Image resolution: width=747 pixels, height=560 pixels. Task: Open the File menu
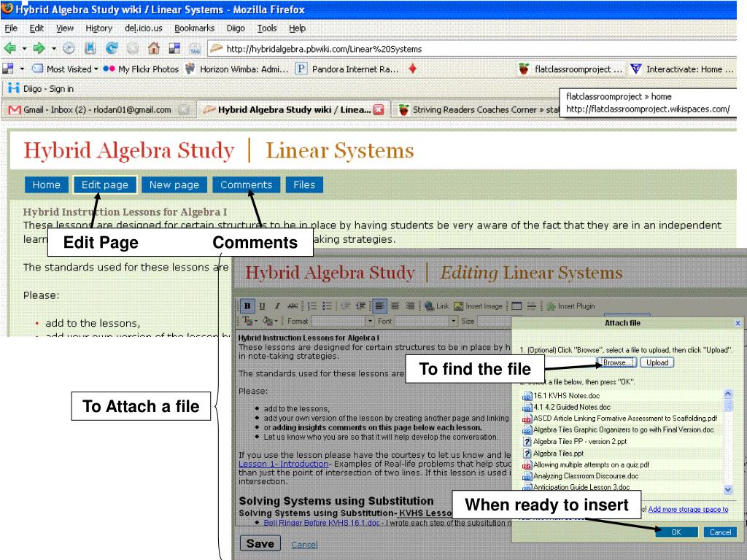tap(11, 28)
